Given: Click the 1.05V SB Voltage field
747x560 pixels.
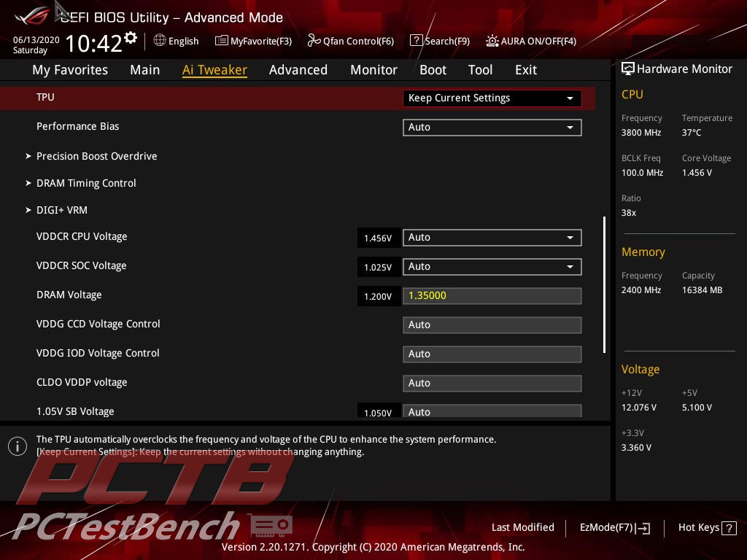Looking at the screenshot, I should [x=492, y=411].
